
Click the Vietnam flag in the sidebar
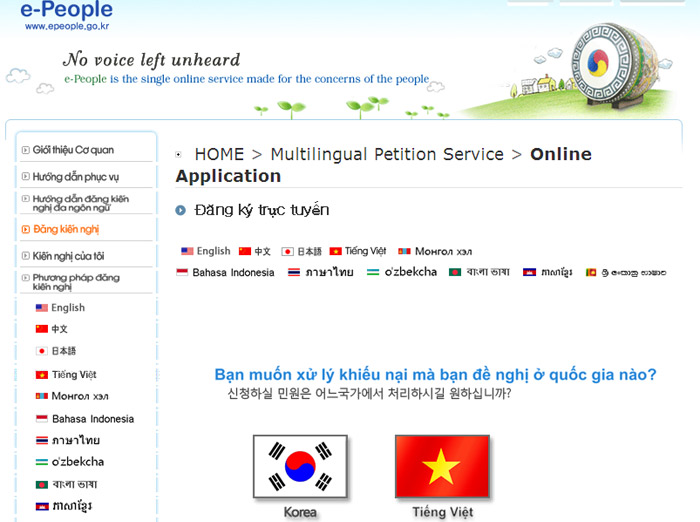(x=42, y=375)
